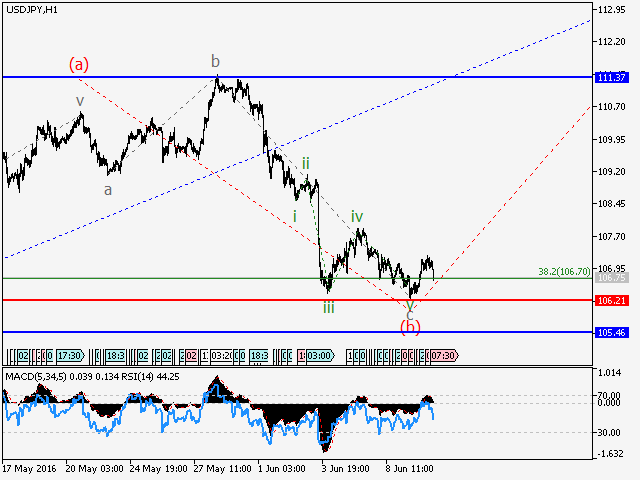Click the gray a wave label
Screen dimensions: 640x480
108,190
